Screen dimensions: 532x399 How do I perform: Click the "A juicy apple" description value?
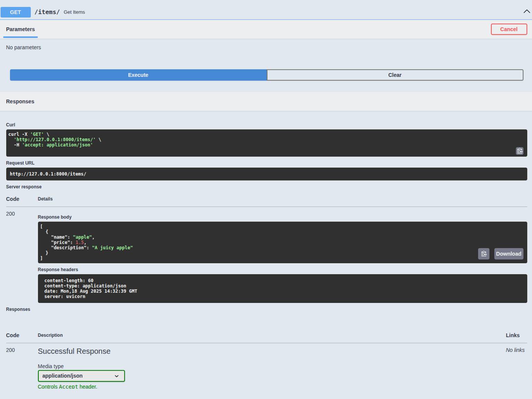click(x=112, y=248)
